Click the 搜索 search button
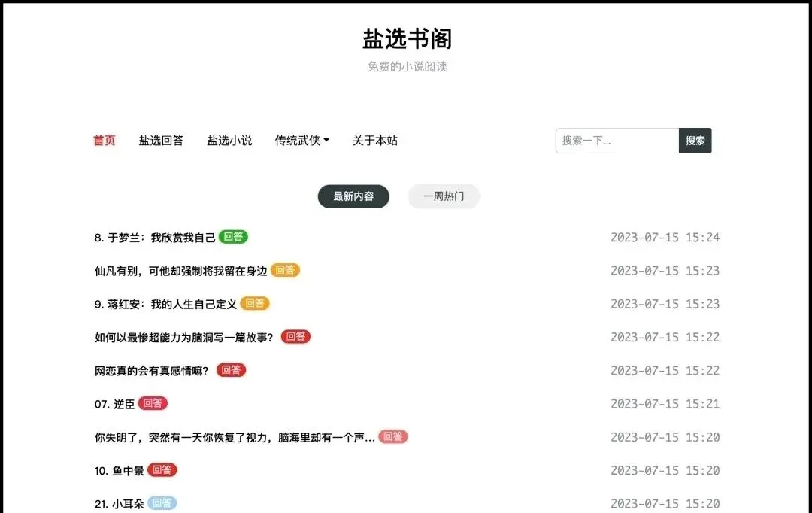The height and width of the screenshot is (513, 812). tap(695, 141)
